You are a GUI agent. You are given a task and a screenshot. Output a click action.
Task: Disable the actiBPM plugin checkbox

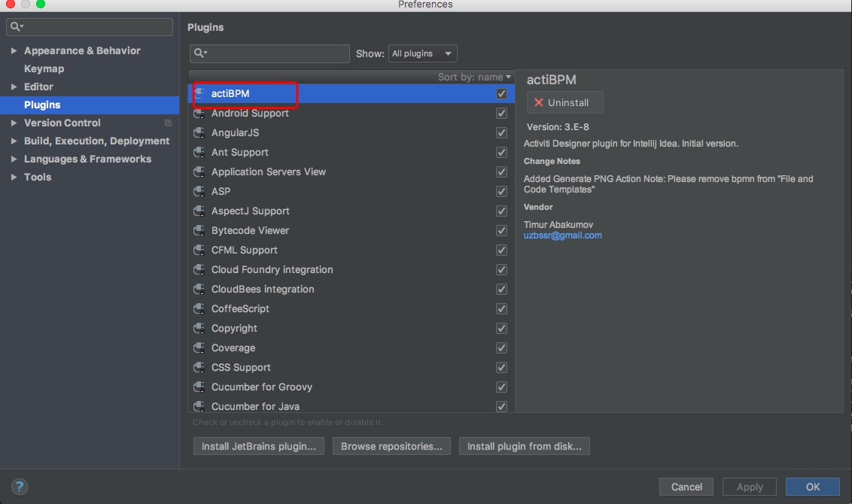coord(501,93)
